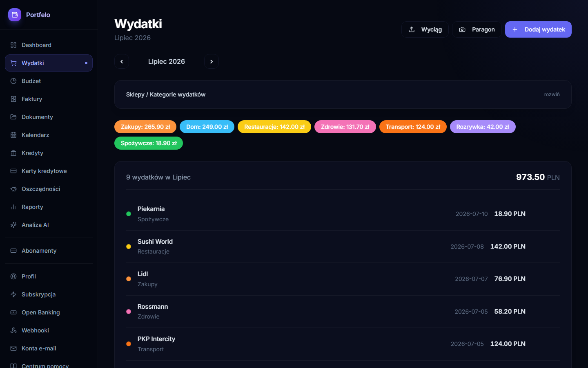
Task: Open the Rossmann expense row
Action: pyautogui.click(x=343, y=312)
